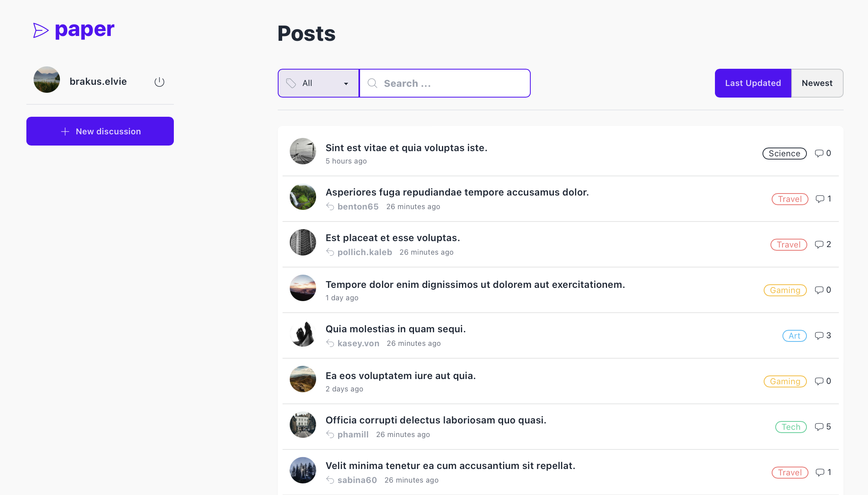The image size is (868, 495).
Task: Open the All category filter dropdown
Action: [319, 83]
